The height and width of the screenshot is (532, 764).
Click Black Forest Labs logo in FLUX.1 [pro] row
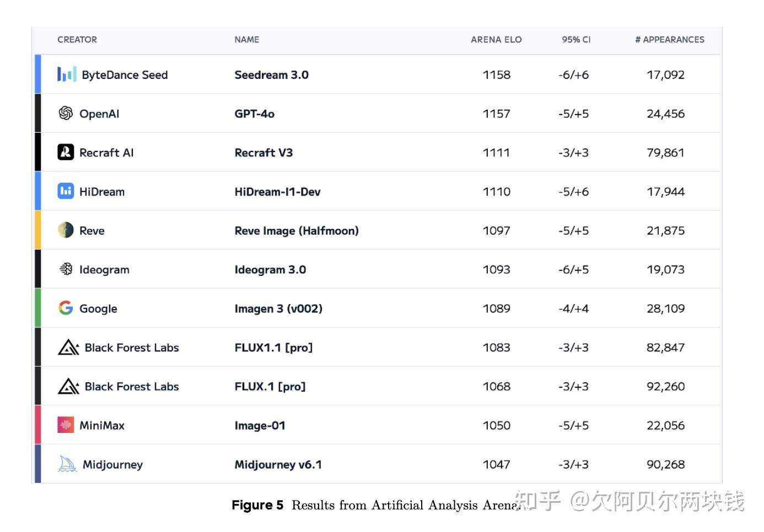coord(68,386)
